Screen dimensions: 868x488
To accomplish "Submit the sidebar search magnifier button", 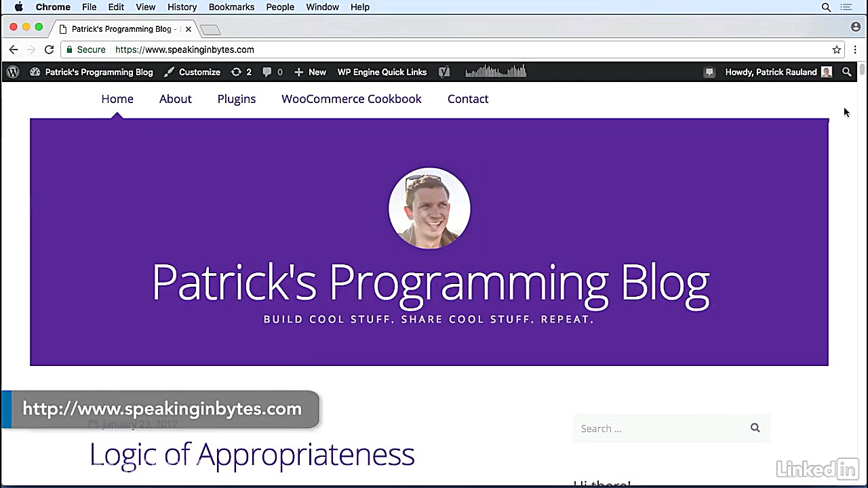I will coord(755,428).
